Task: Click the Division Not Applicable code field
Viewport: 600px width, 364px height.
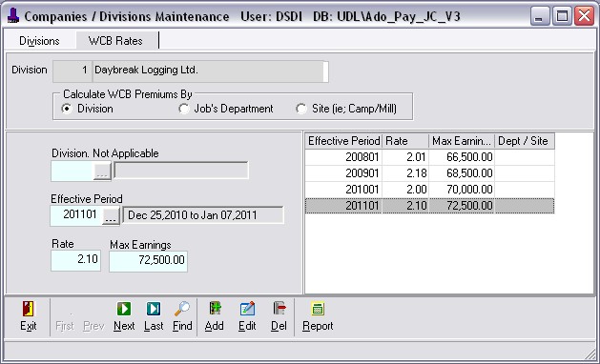Action: coord(72,171)
